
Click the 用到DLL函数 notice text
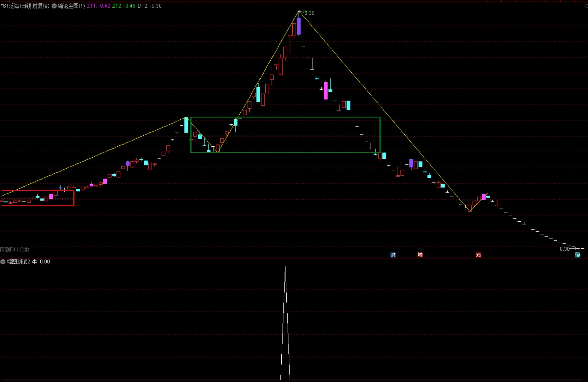tap(15, 249)
